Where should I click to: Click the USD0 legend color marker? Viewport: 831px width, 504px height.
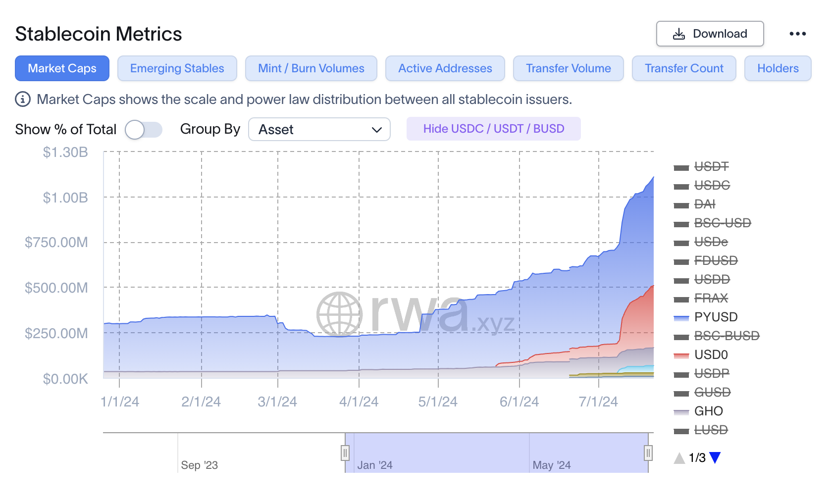pos(681,355)
